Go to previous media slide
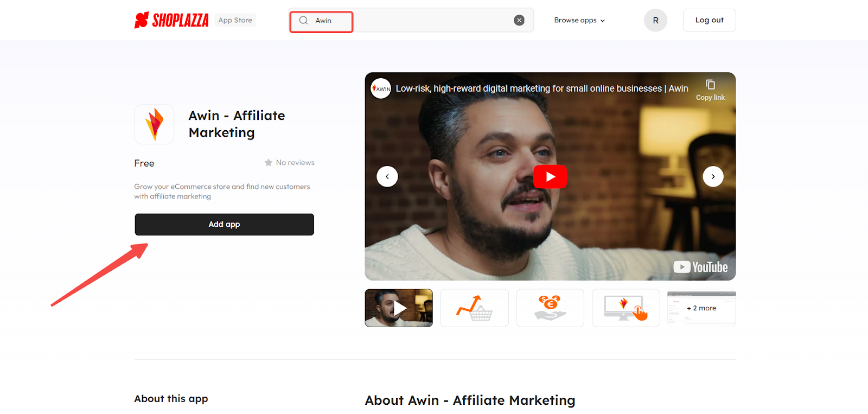Image resolution: width=868 pixels, height=414 pixels. [387, 176]
